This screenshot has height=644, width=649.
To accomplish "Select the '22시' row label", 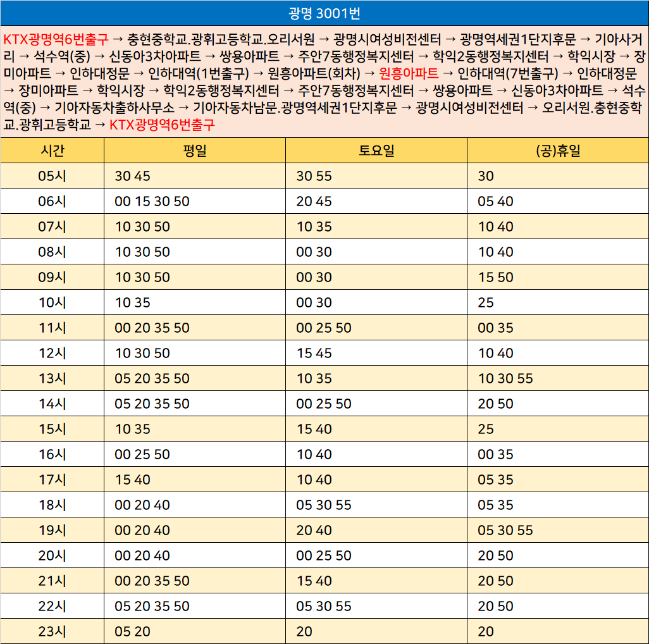I will click(x=52, y=606).
